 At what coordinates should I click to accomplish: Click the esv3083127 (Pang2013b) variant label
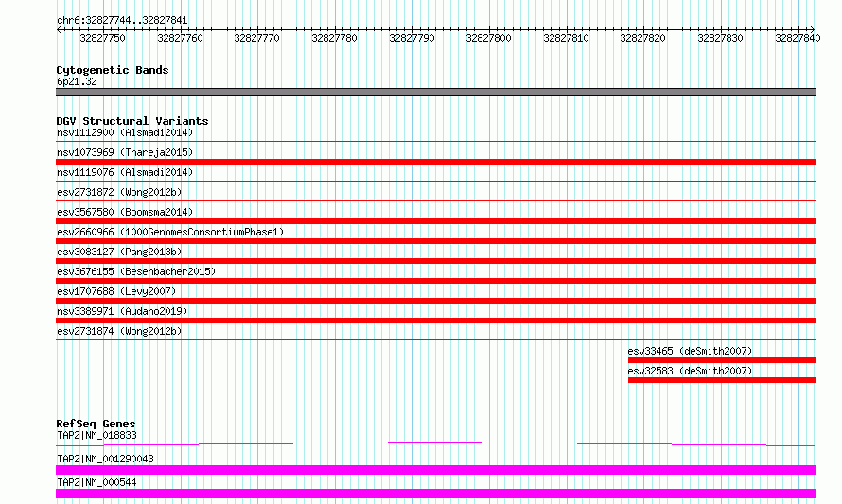tap(119, 252)
